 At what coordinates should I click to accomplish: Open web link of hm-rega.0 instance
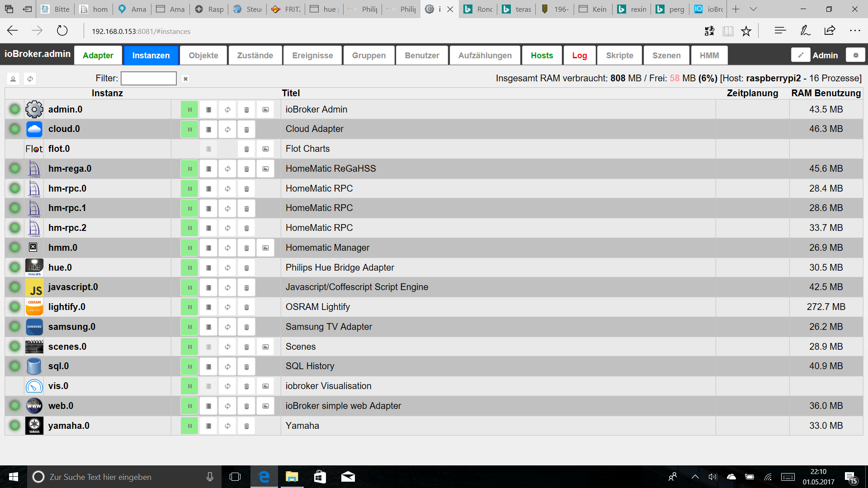265,169
